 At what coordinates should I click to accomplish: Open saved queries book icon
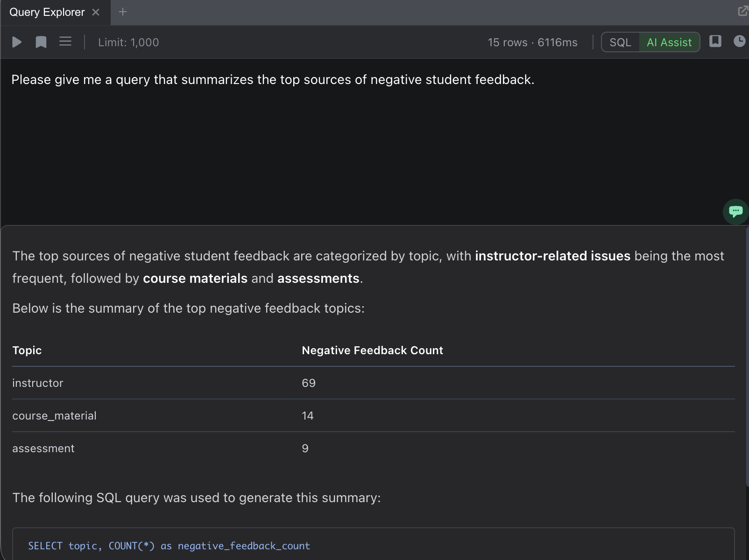coord(715,42)
